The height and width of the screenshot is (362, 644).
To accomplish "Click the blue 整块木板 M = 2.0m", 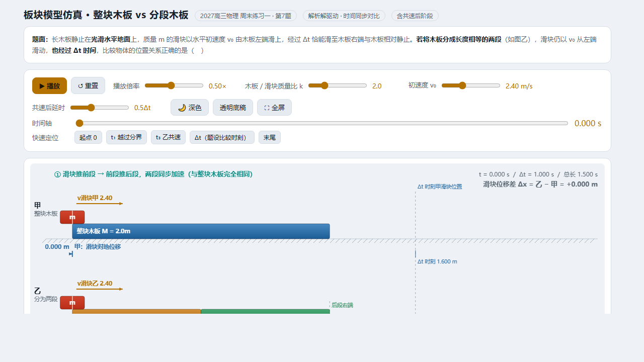I will tap(201, 231).
